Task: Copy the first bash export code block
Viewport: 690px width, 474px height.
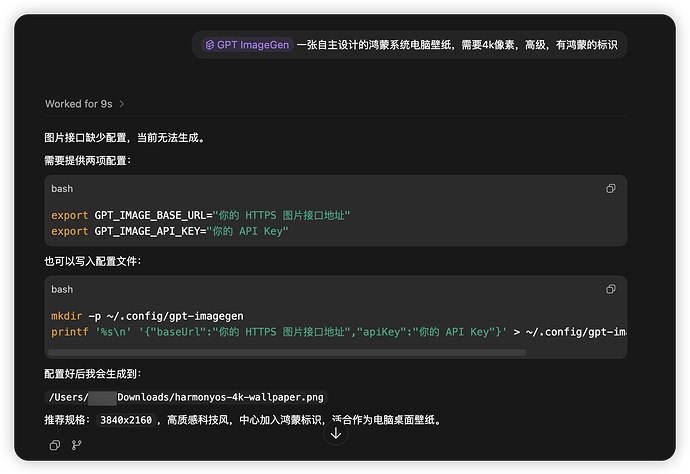Action: pyautogui.click(x=610, y=188)
